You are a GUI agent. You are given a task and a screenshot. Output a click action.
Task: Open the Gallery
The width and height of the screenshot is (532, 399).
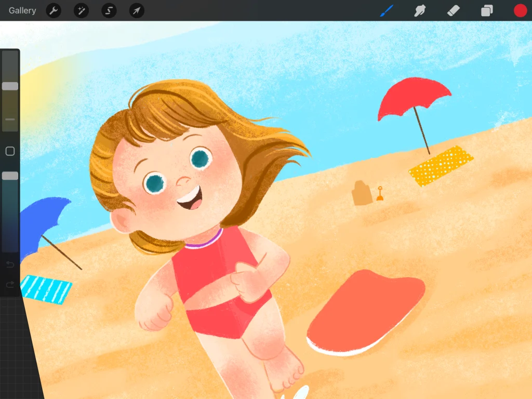coord(22,10)
